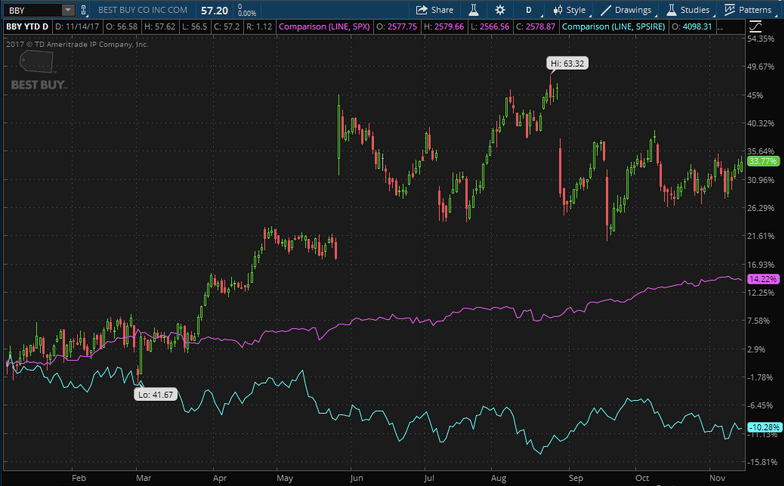Click the SPX L: 2566.56 readout
The height and width of the screenshot is (486, 784).
[x=490, y=26]
